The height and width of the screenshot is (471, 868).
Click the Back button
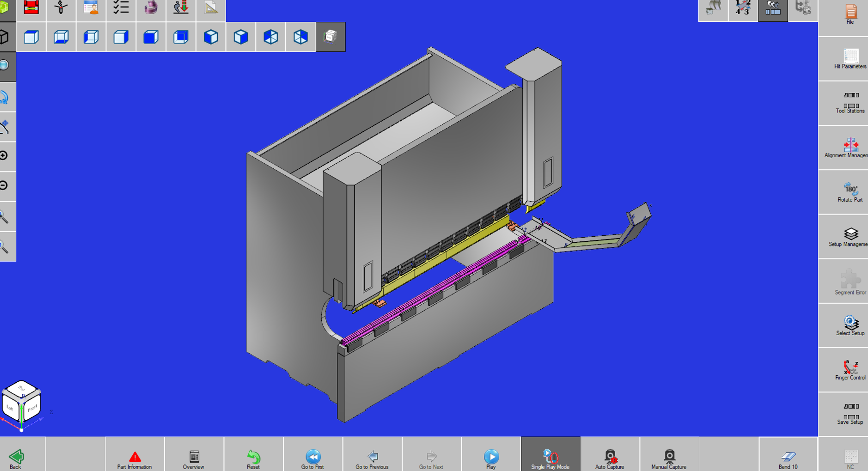click(x=16, y=458)
